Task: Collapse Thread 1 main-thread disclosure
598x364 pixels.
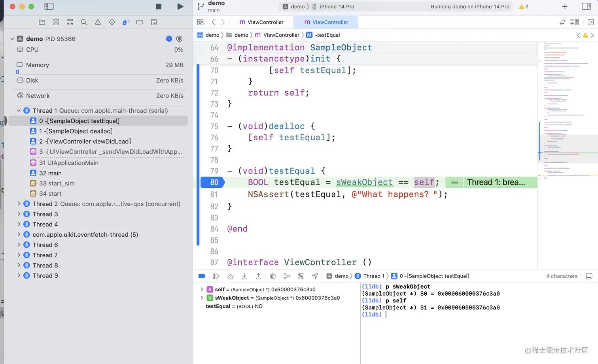Action: click(19, 111)
